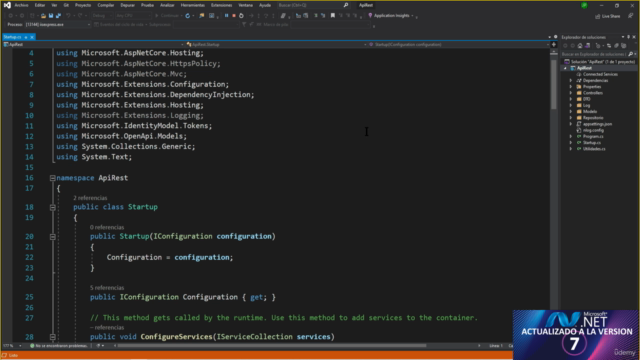Select the Solución 'ApiRest' root node
Image resolution: width=640 pixels, height=360 pixels.
point(599,62)
